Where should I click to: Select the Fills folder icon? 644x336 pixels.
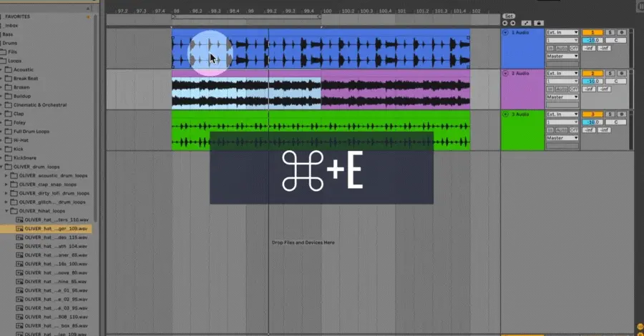[4, 52]
